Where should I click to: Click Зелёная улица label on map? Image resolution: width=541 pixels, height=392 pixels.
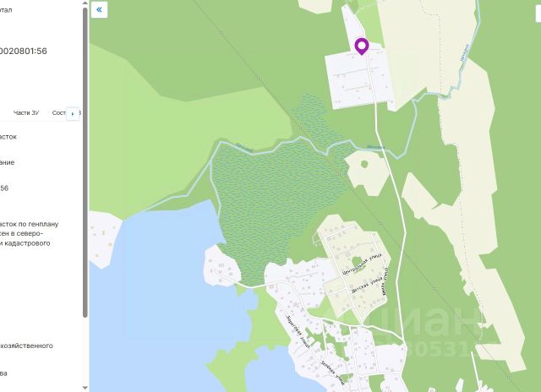pyautogui.click(x=332, y=373)
